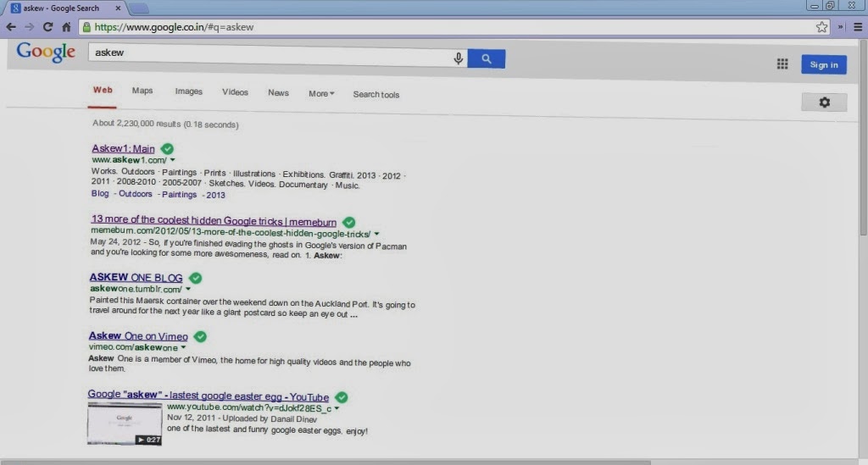Open Search tools options

pos(376,95)
